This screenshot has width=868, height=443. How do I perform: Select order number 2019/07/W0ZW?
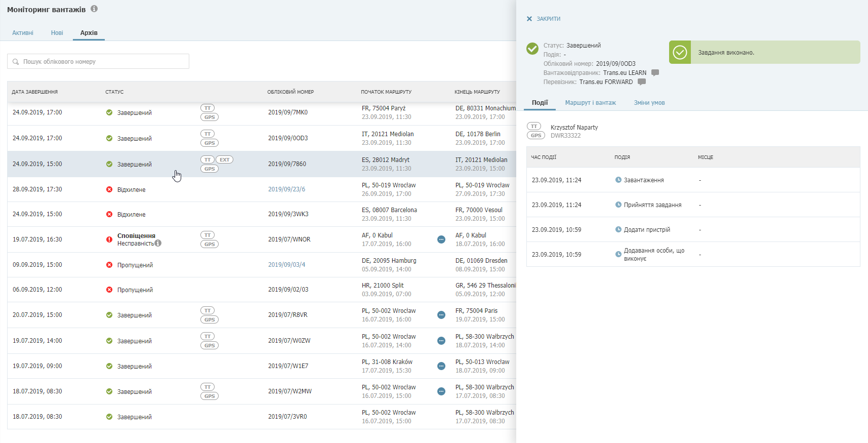(289, 341)
